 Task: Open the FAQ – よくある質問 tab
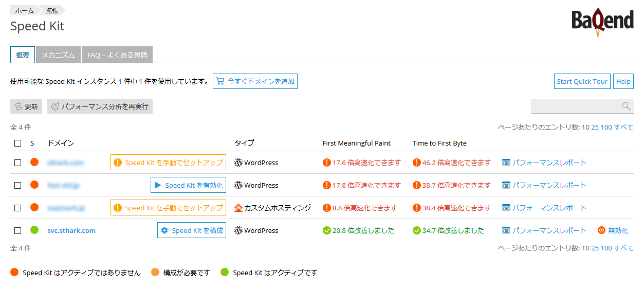117,55
